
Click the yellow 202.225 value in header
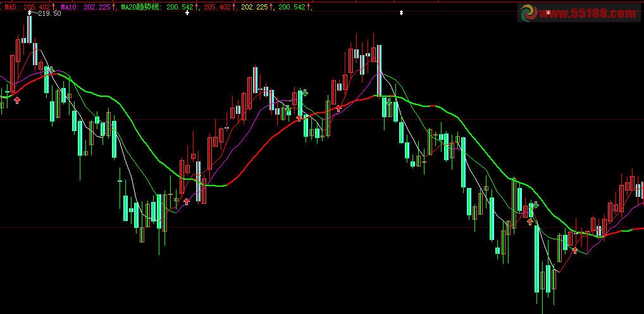tap(255, 7)
